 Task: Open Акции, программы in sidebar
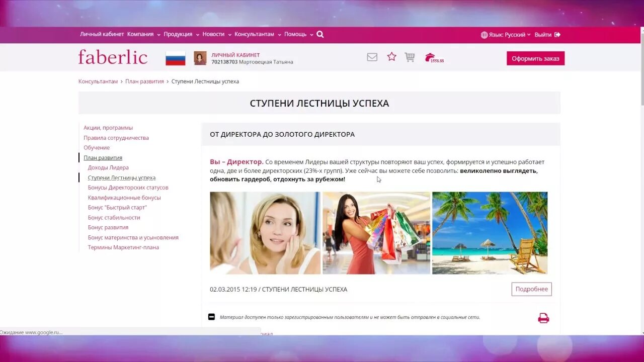click(108, 128)
